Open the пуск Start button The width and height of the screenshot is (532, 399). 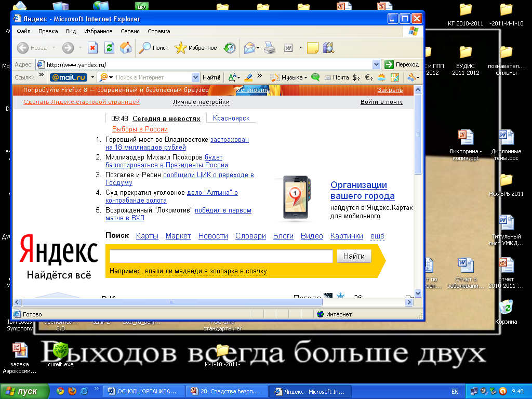[24, 392]
